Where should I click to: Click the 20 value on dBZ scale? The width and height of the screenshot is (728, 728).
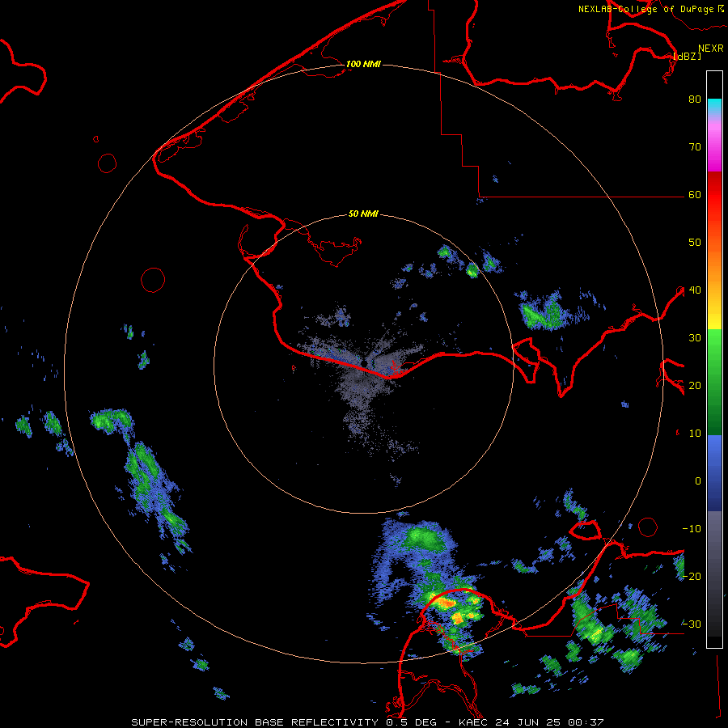click(695, 386)
